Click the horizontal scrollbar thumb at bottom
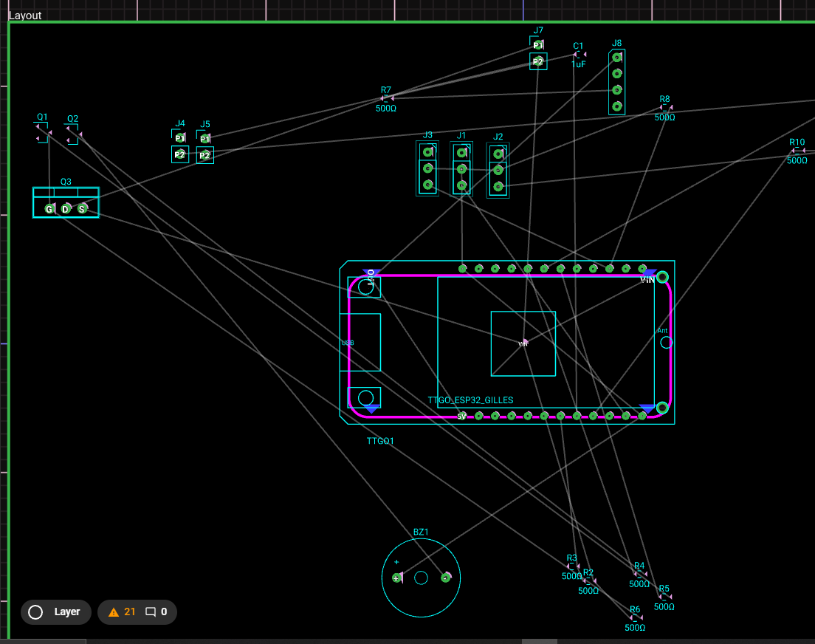This screenshot has width=815, height=644. click(x=540, y=641)
